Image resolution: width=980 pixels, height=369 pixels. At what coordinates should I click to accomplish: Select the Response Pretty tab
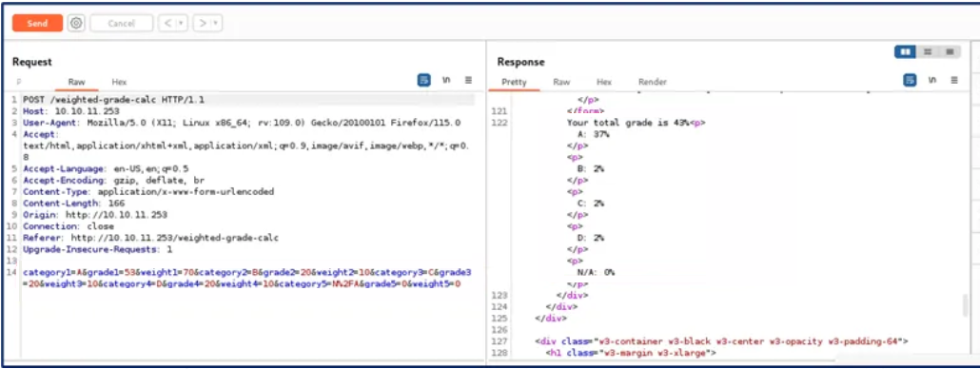[x=515, y=82]
